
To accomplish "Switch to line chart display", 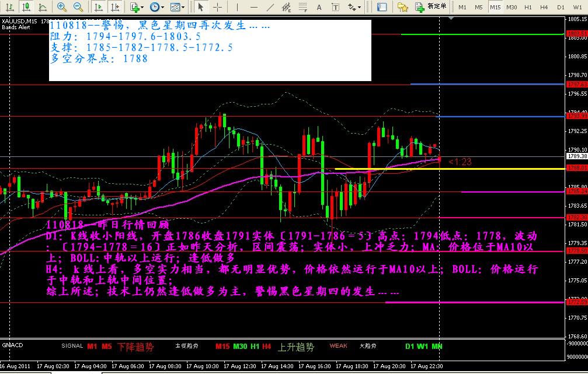I will (43, 7).
